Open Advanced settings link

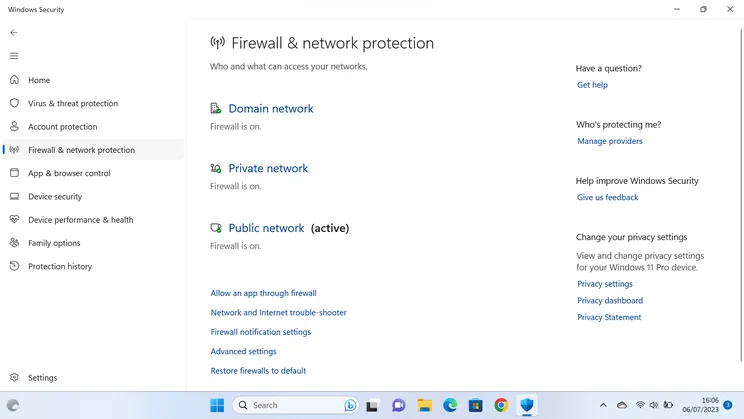[243, 352]
